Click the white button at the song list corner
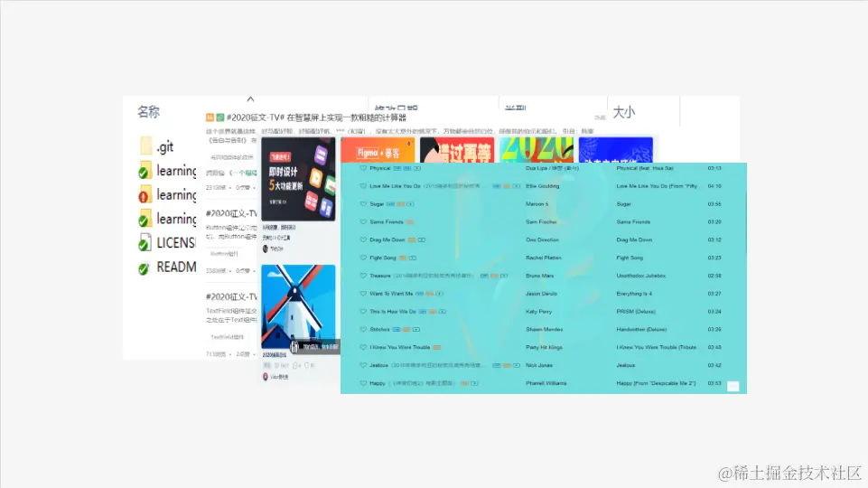The image size is (868, 488). pos(733,387)
